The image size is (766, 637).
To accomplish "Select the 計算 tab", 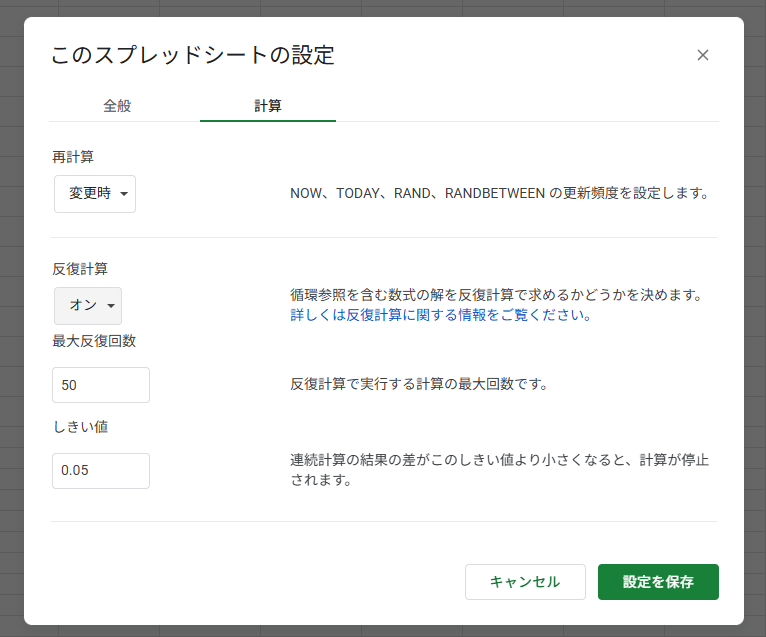I will click(x=267, y=105).
